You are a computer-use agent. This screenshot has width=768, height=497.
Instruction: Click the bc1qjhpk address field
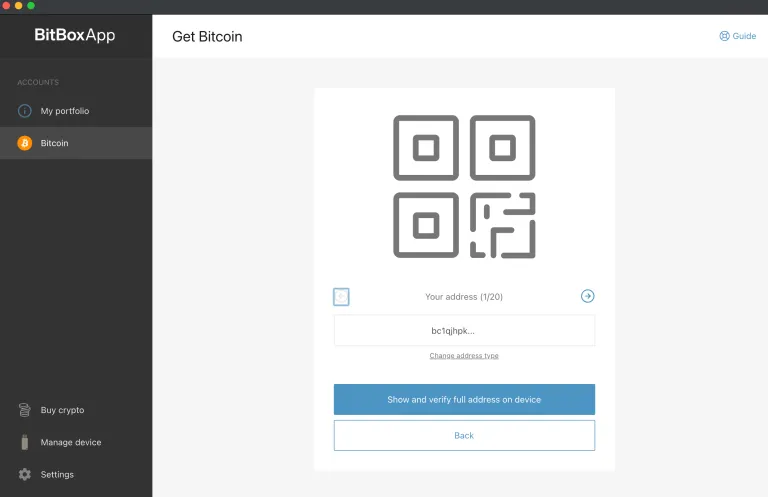(x=464, y=330)
